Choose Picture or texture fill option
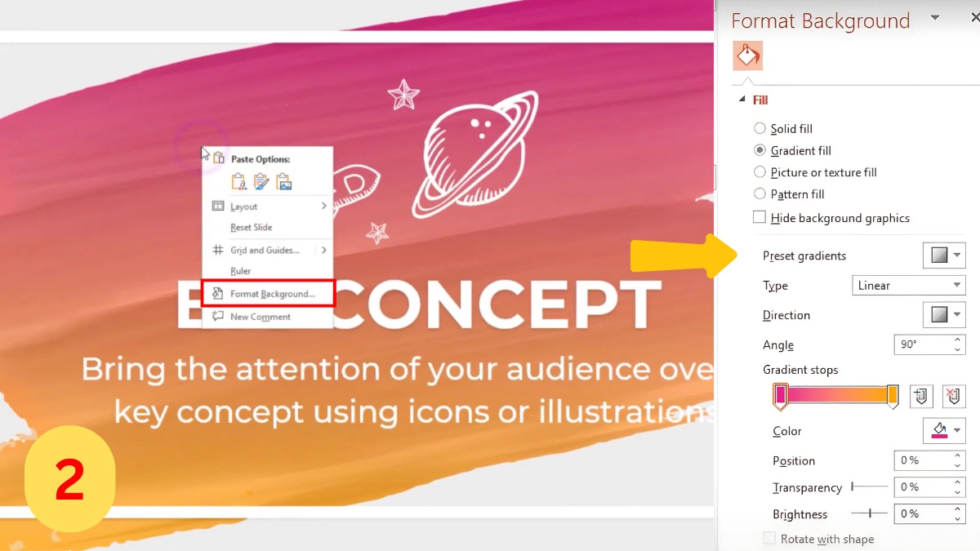Screen dimensions: 980x551 pos(760,172)
